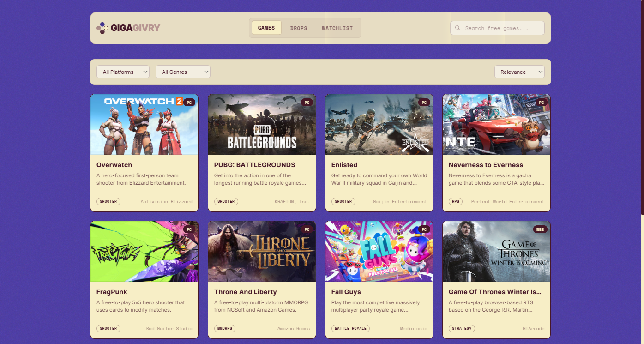Click the Battle Royale tag on Fall Guys

point(350,328)
